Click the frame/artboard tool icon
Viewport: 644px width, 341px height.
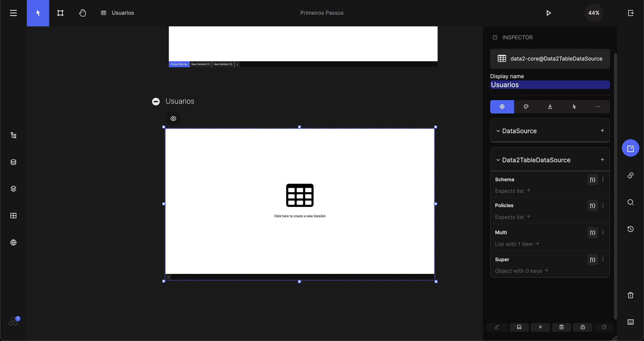(60, 13)
